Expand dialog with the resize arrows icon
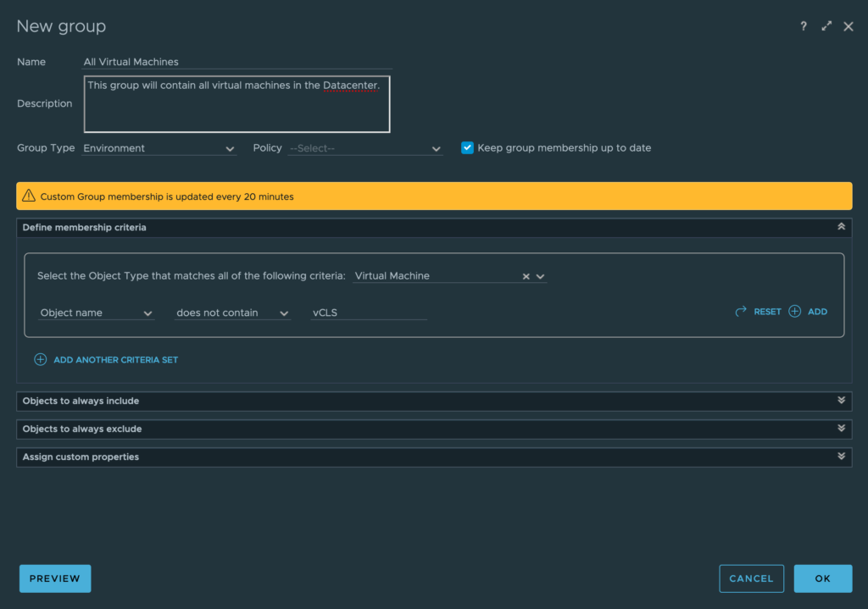This screenshot has height=609, width=868. click(x=826, y=26)
